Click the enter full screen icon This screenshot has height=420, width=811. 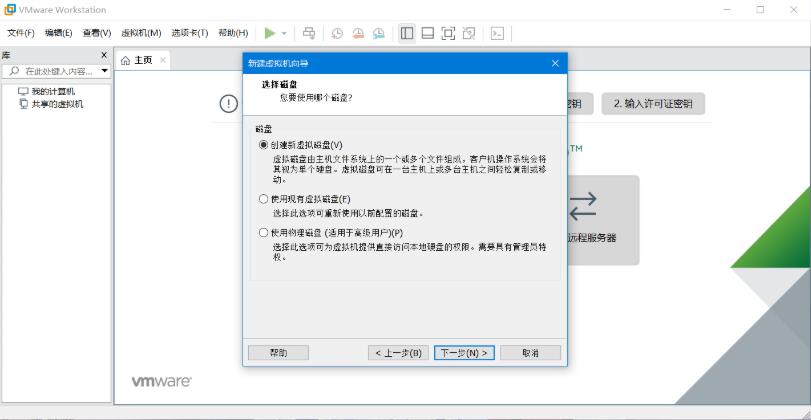448,33
